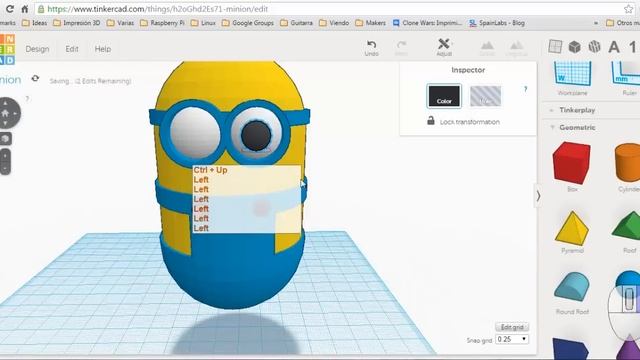This screenshot has width=640, height=360.
Task: Select the red Box shape
Action: (x=571, y=163)
